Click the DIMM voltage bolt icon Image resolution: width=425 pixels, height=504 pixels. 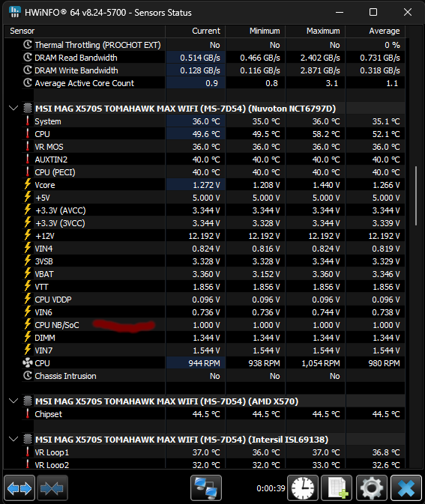28,338
